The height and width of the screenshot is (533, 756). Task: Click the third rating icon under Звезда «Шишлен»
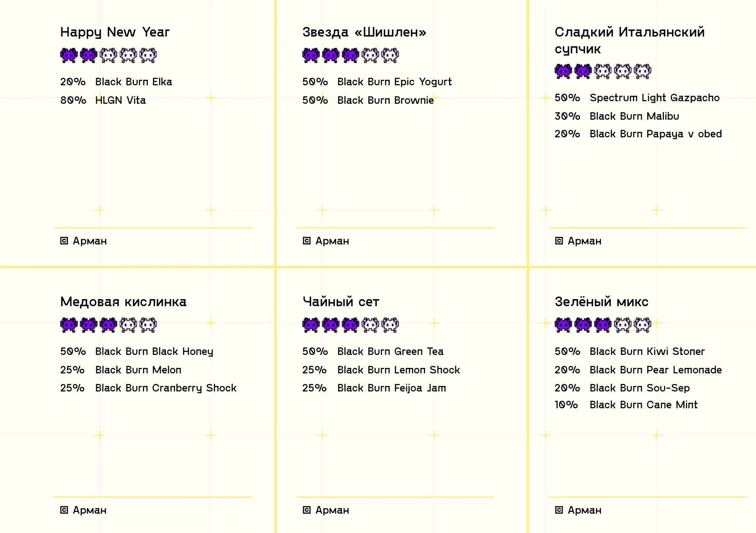tap(351, 55)
